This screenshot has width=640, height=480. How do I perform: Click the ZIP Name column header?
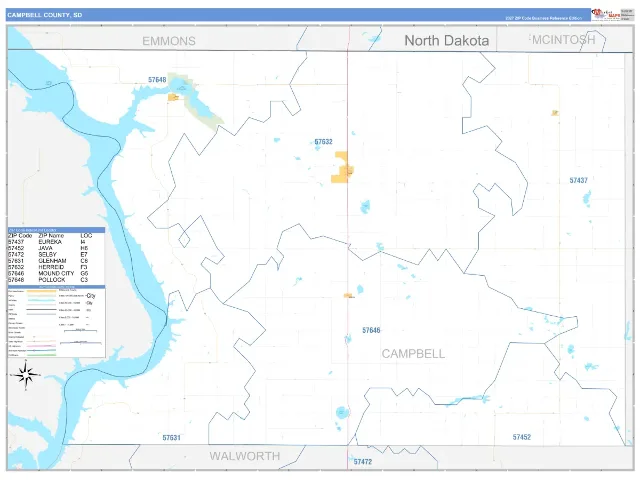pos(51,236)
